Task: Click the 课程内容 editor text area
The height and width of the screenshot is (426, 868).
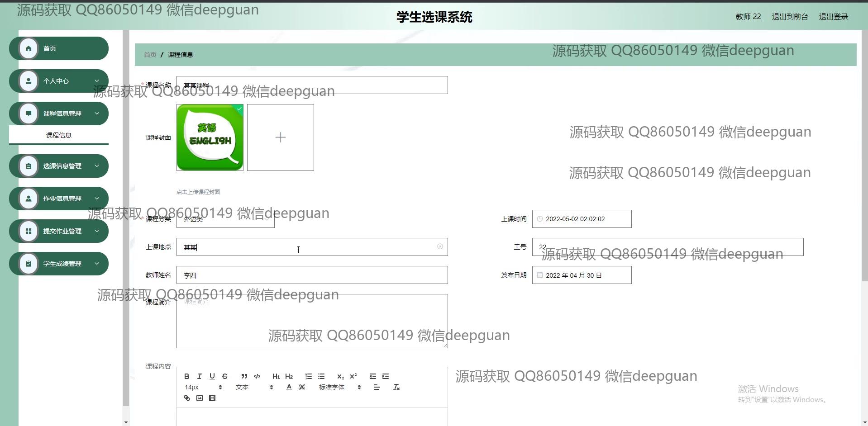Action: click(x=312, y=417)
